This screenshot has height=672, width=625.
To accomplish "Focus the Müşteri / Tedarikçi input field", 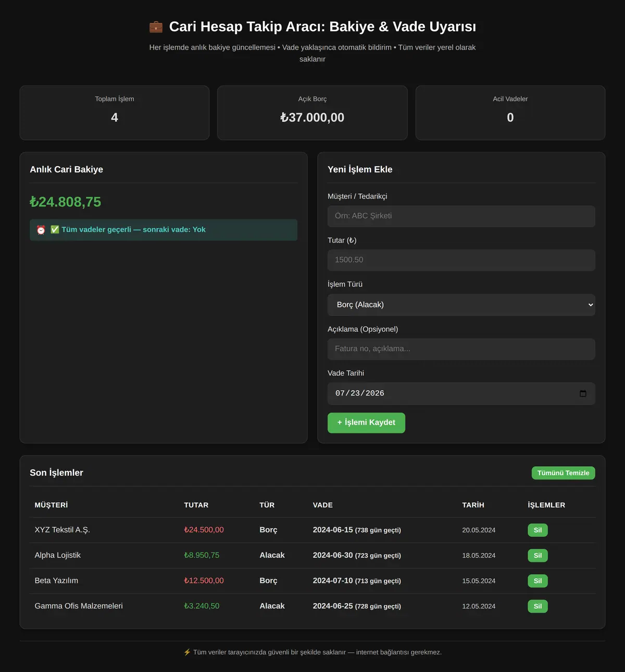I will [x=461, y=216].
